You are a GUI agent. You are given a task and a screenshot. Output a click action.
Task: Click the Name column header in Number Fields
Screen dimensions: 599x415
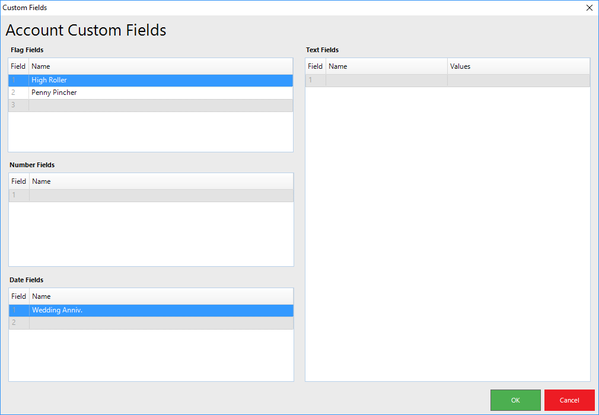tap(161, 182)
